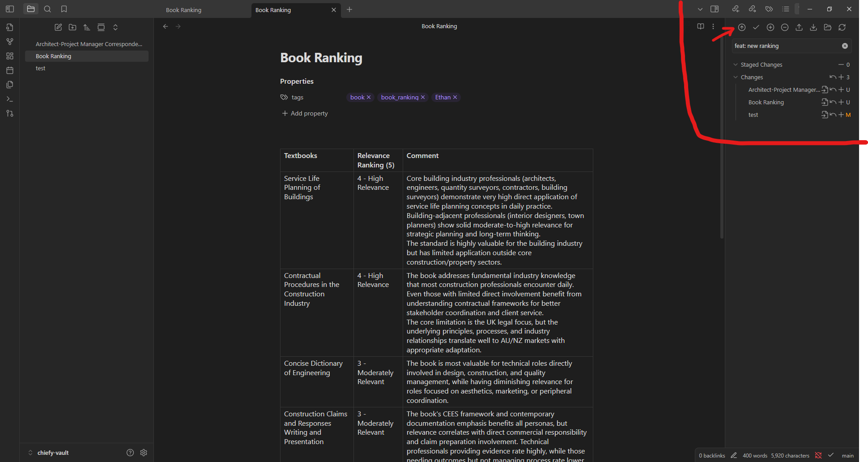Open the Architect-Project Manager note in file explorer
This screenshot has width=868, height=462.
(x=87, y=44)
